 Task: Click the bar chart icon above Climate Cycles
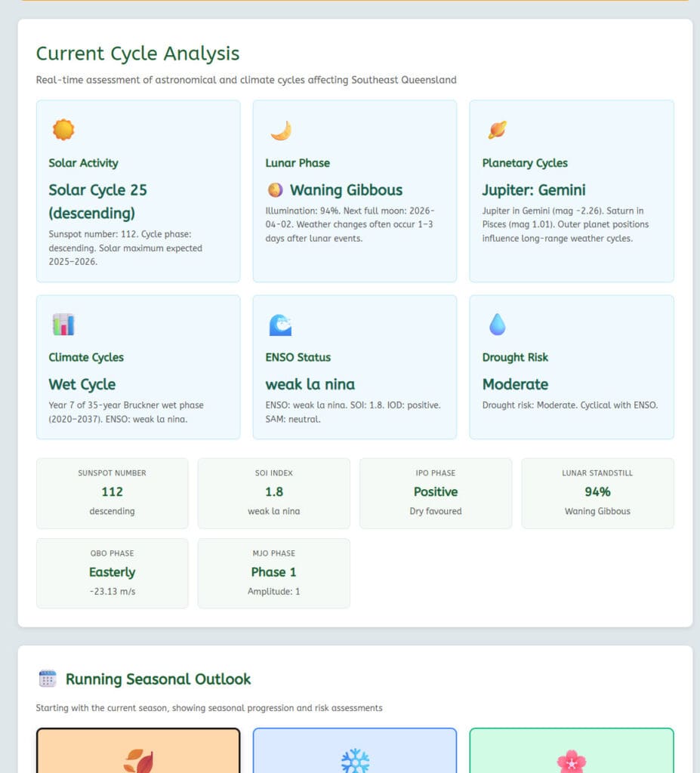(63, 325)
